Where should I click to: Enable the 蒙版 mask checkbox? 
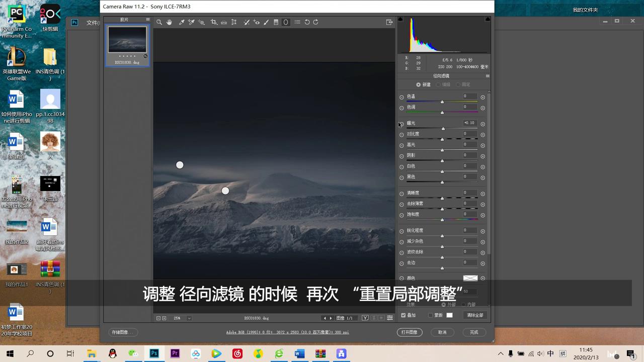coord(431,315)
